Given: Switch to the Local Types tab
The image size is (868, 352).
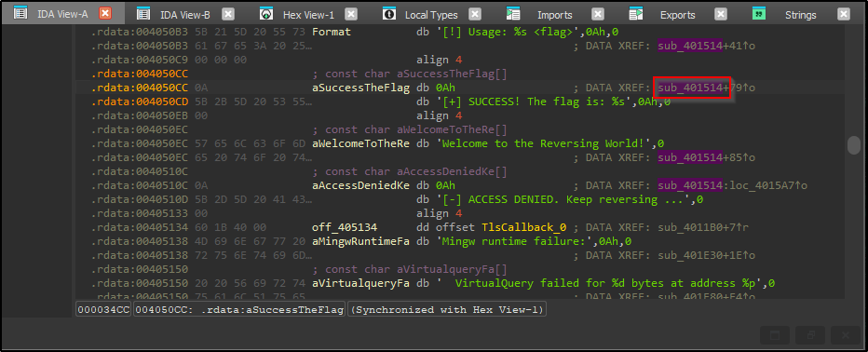Looking at the screenshot, I should [x=431, y=15].
